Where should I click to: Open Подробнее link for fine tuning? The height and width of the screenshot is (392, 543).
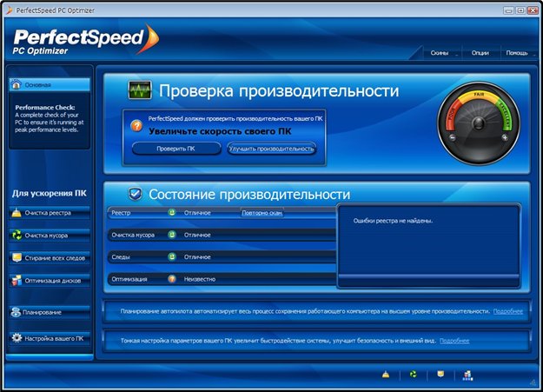click(454, 341)
